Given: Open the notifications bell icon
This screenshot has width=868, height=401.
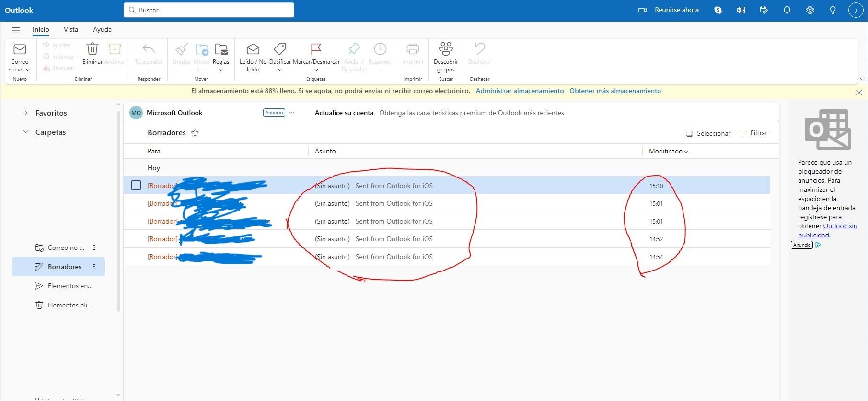Looking at the screenshot, I should pos(787,10).
